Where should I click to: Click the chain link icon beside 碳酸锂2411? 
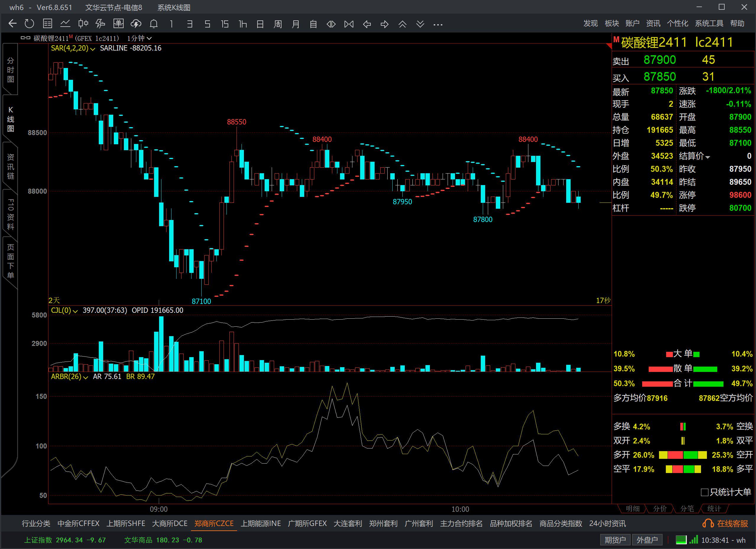[26, 38]
